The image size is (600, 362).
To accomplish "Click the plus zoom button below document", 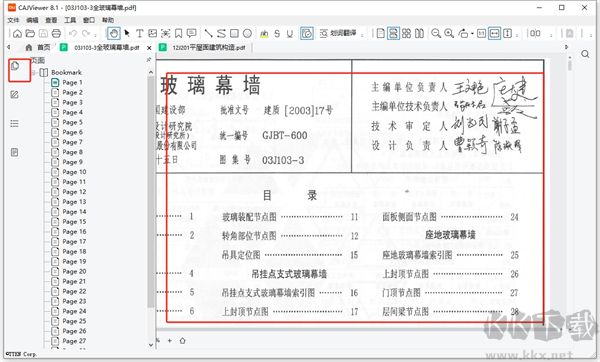I will (170, 340).
